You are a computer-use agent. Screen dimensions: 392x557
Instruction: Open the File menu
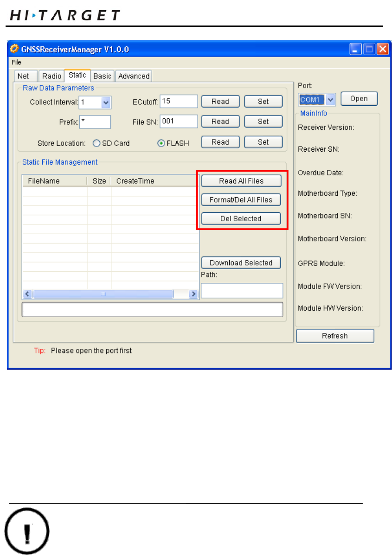click(x=16, y=62)
